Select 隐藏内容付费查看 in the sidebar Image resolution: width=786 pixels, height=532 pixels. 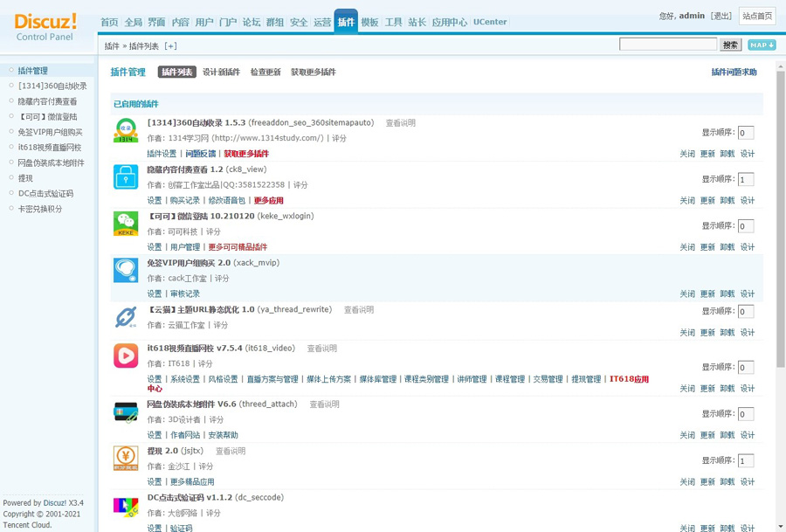[x=47, y=101]
